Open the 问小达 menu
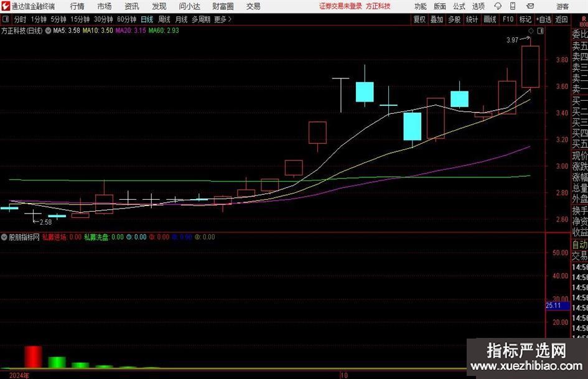The image size is (588, 379). tap(189, 6)
